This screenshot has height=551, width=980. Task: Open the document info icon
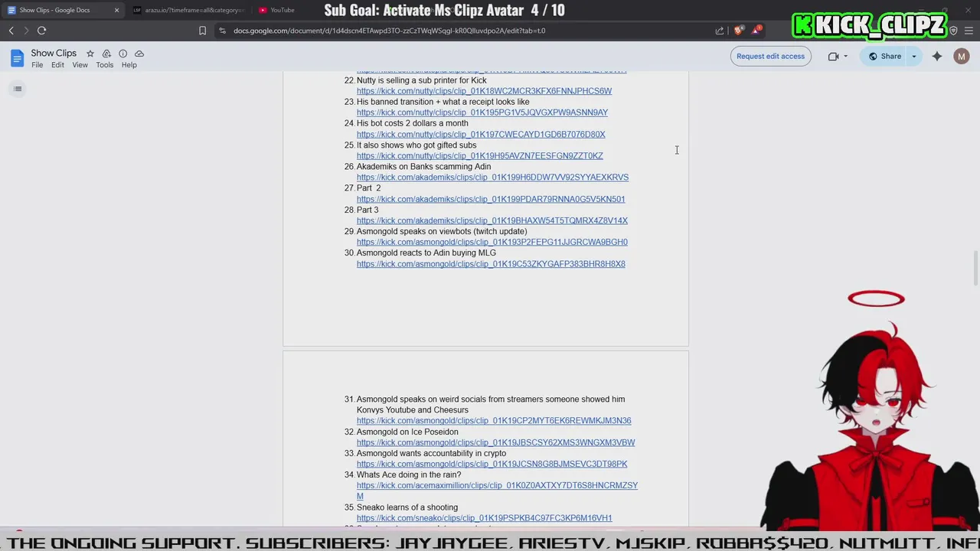tap(122, 54)
